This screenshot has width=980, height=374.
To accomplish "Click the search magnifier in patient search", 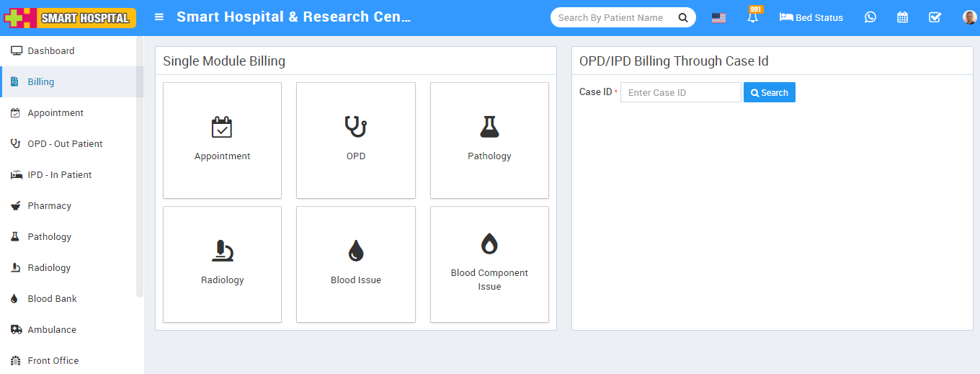I will 682,17.
